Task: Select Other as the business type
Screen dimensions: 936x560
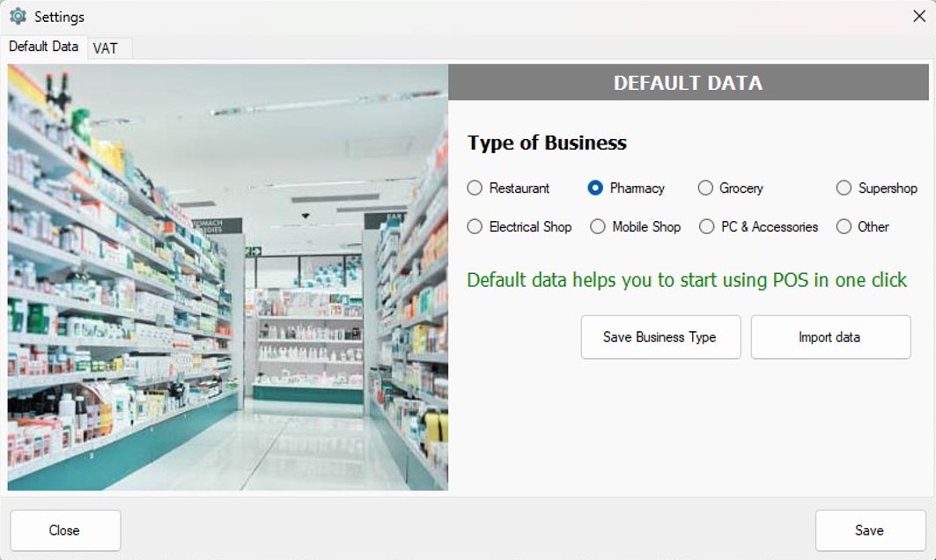Action: click(x=844, y=226)
